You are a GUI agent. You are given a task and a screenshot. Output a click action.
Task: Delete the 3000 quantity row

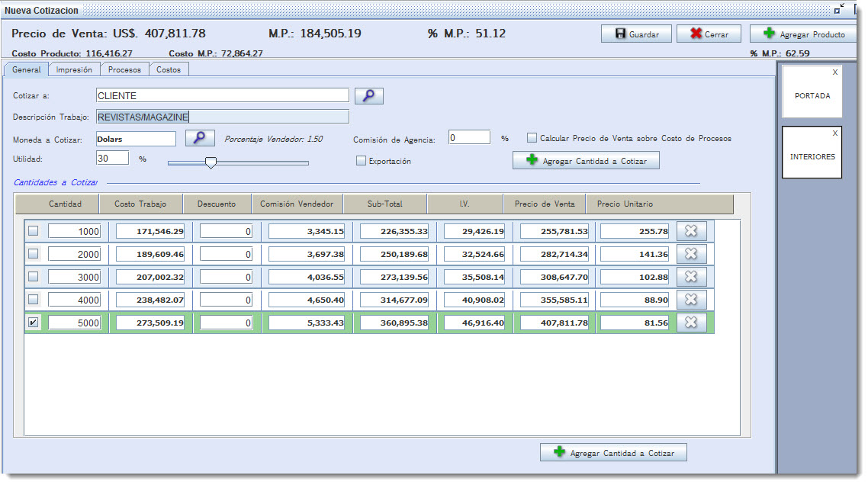[691, 277]
